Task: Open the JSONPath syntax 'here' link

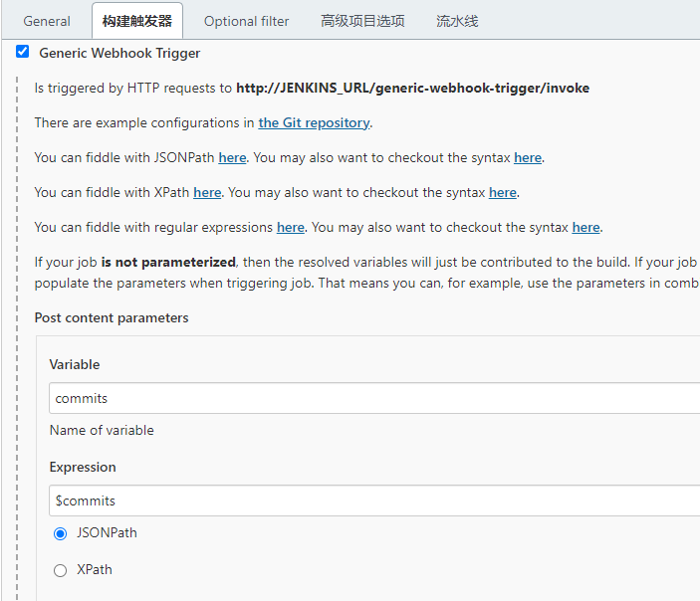Action: point(528,158)
